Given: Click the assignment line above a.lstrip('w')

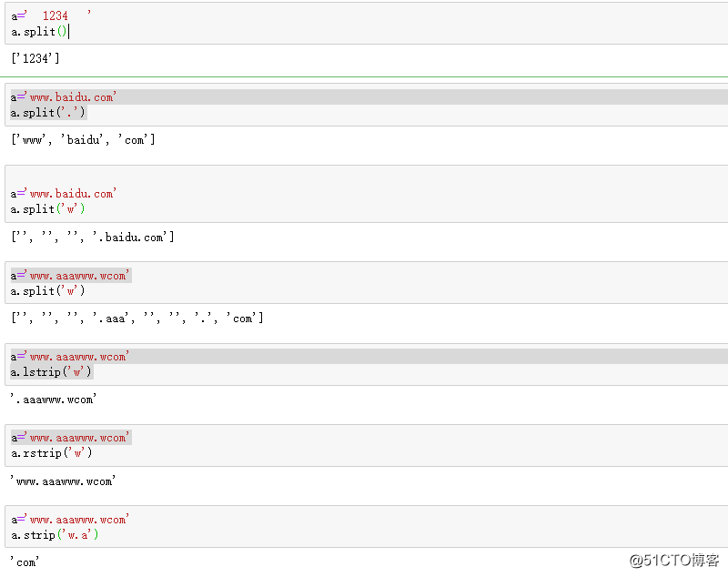Looking at the screenshot, I should pyautogui.click(x=70, y=357).
